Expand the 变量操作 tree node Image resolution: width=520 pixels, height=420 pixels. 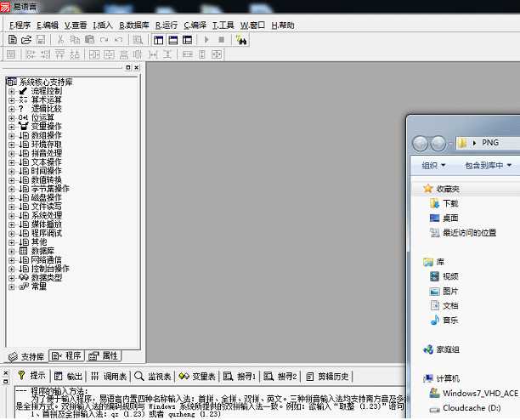pyautogui.click(x=11, y=127)
